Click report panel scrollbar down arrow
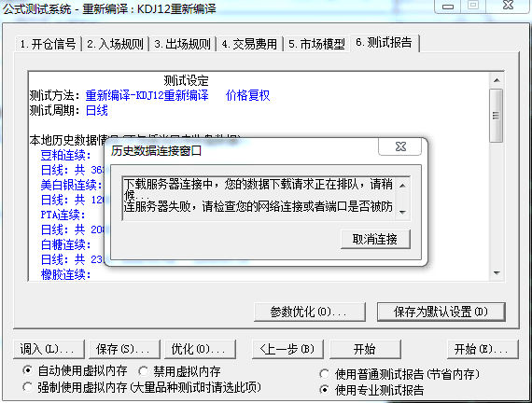Screen dimensions: 532x403 tap(497, 273)
